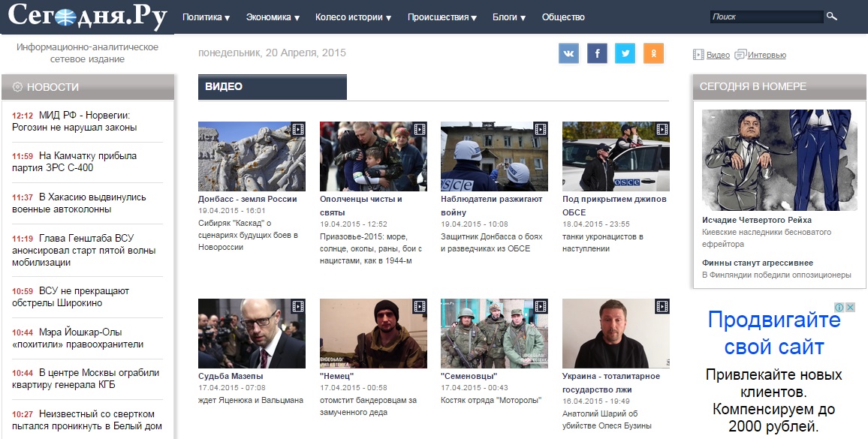Click the Odnoklassniki share icon
The image size is (868, 439).
[653, 54]
